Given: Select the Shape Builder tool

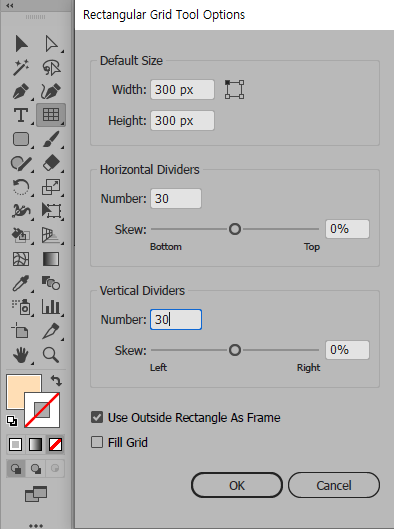Looking at the screenshot, I should [x=21, y=235].
